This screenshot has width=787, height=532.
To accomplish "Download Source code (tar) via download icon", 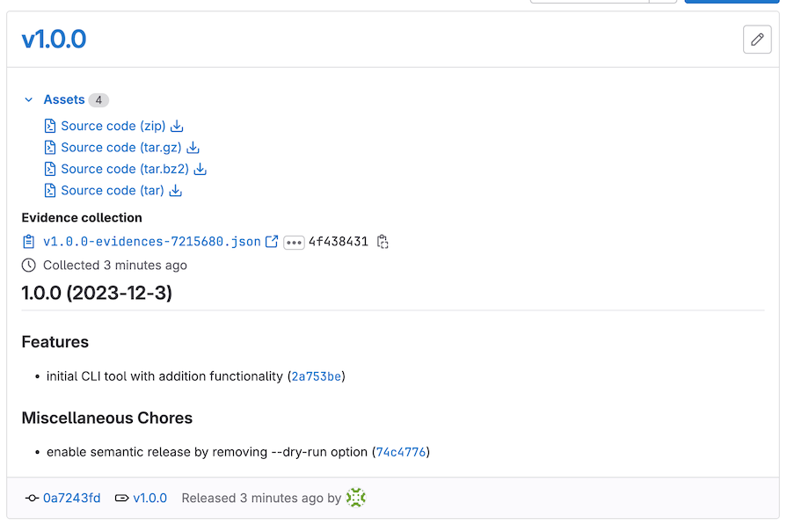I will [x=176, y=190].
